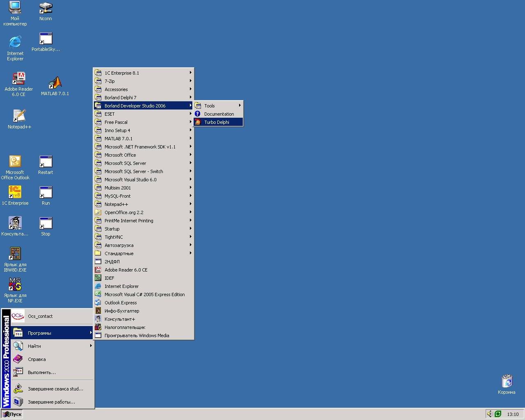
Task: Open Documentation in Borland submenu
Action: coord(218,114)
